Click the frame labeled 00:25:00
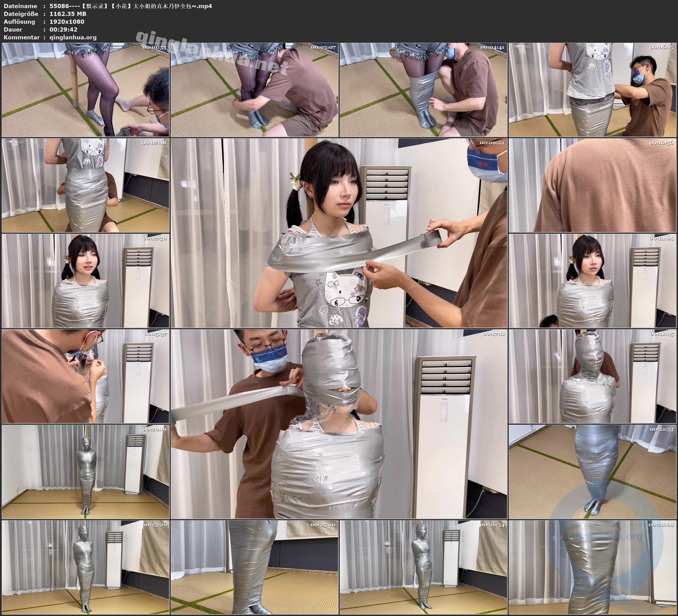Viewport: 678px width, 616px height. (x=254, y=567)
